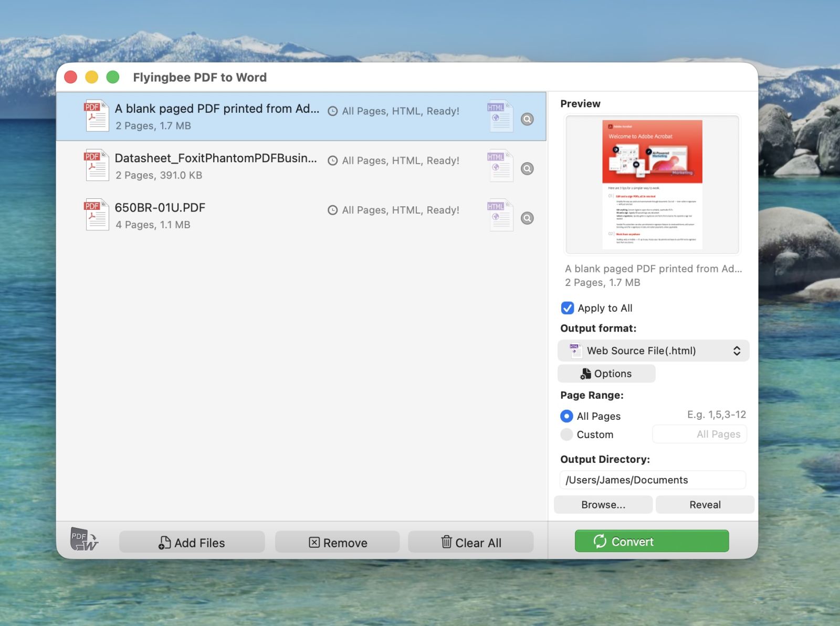Click magnifier preview icon for 650BR-01U.PDF
The width and height of the screenshot is (840, 626).
click(527, 218)
